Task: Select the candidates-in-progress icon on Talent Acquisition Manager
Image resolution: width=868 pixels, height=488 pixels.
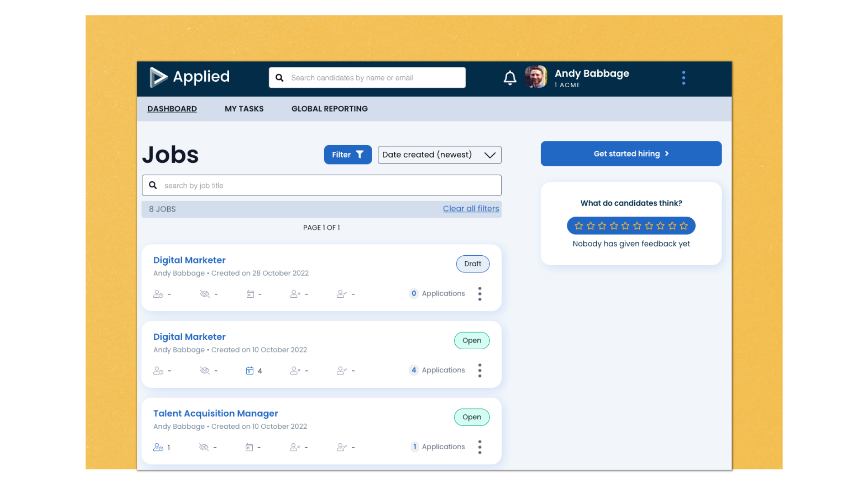Action: tap(158, 447)
